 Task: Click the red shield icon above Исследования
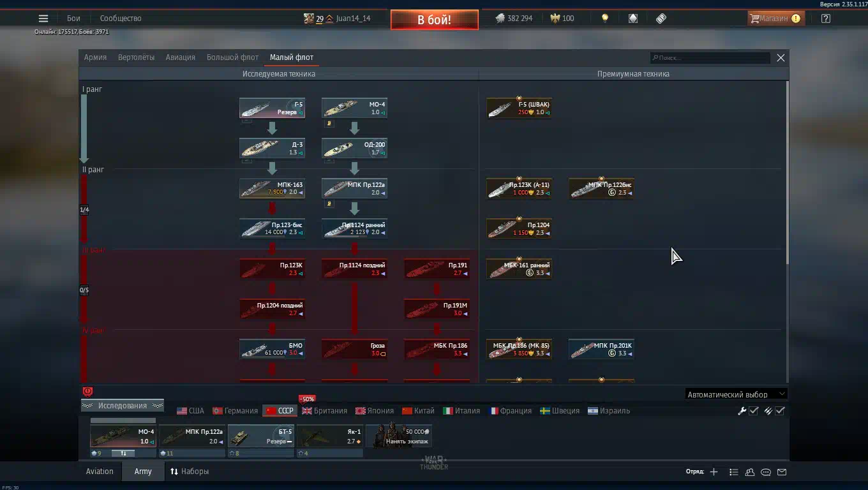(x=88, y=391)
